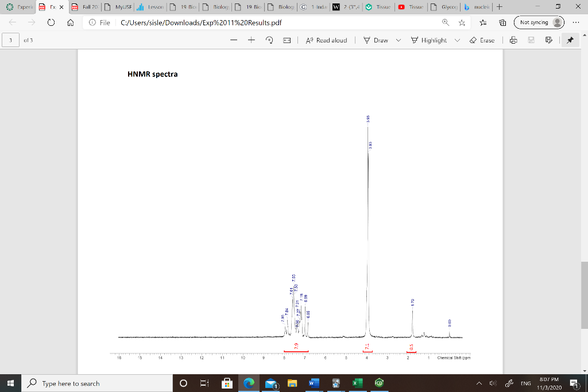The width and height of the screenshot is (588, 392).
Task: Open Task View from the taskbar
Action: pyautogui.click(x=204, y=383)
